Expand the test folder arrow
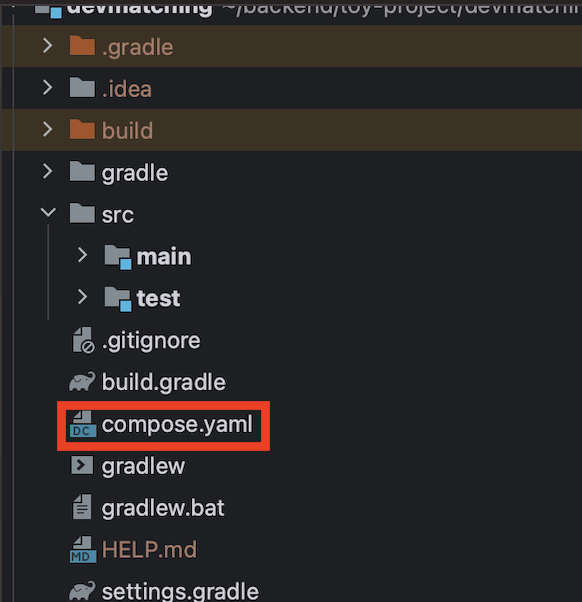Viewport: 582px width, 602px height. click(82, 297)
